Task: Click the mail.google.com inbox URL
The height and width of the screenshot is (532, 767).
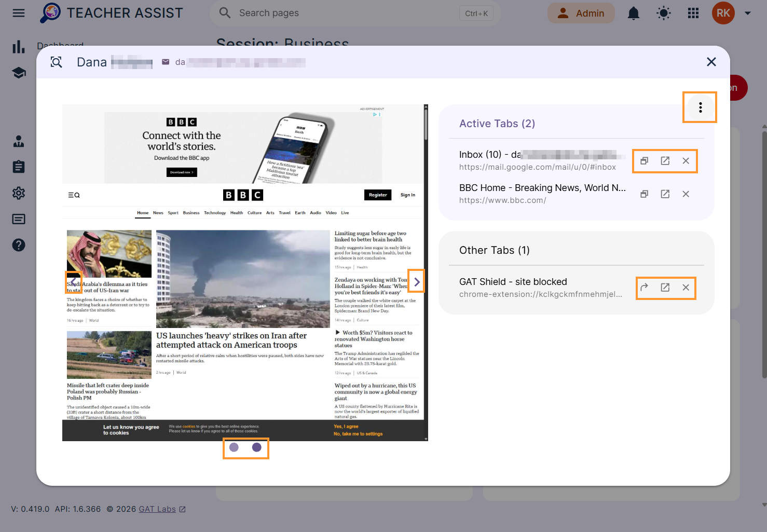Action: point(538,167)
